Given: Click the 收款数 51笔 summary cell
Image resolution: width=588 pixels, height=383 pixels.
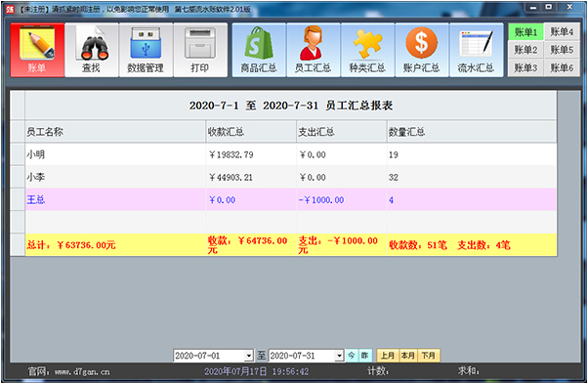Looking at the screenshot, I should tap(472, 245).
